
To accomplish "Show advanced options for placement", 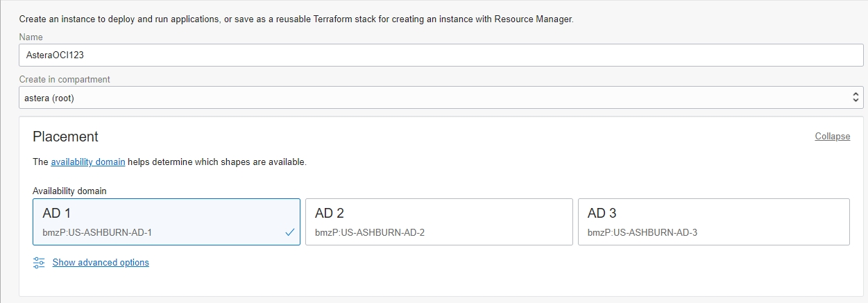I will (x=101, y=263).
